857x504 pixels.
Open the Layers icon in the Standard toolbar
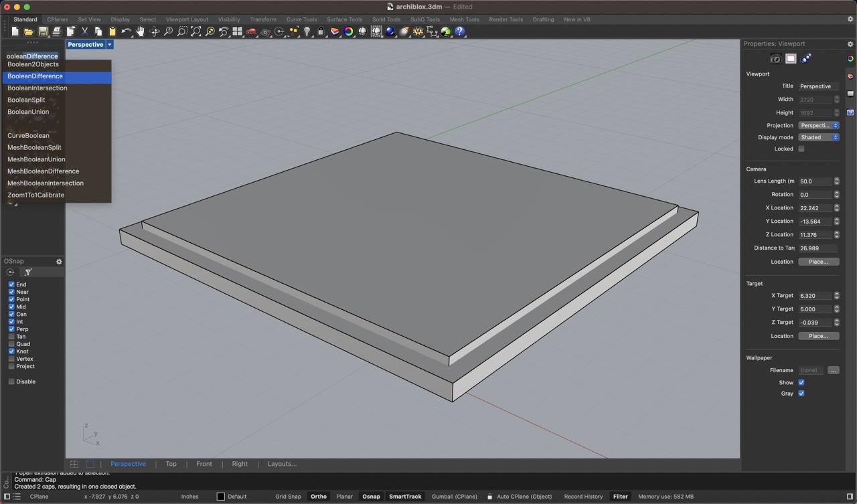pyautogui.click(x=335, y=31)
